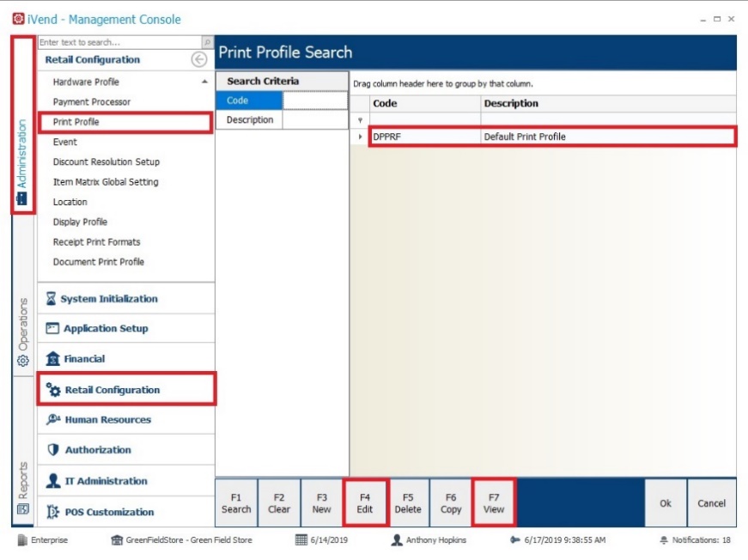Click the back arrow beside Retail Configuration
Viewport: 748px width, 560px height.
[199, 60]
